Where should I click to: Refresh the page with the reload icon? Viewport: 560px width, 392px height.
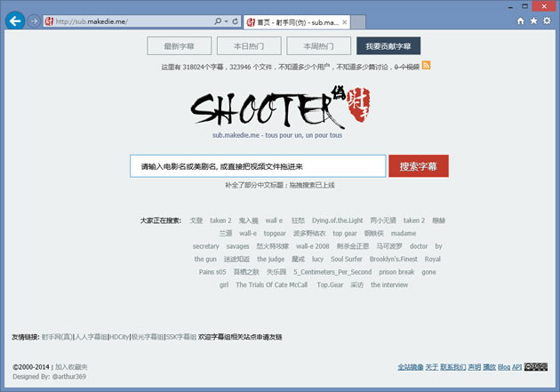236,21
